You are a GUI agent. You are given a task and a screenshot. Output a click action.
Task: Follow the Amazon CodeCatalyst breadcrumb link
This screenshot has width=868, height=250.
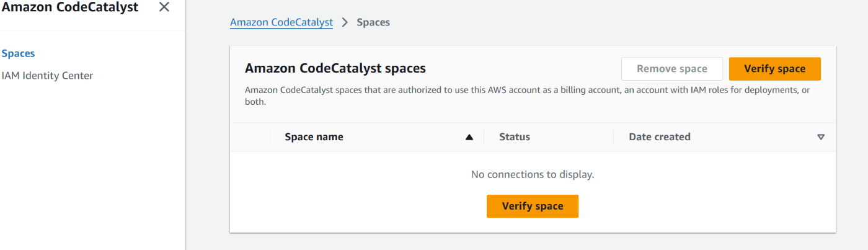point(281,22)
